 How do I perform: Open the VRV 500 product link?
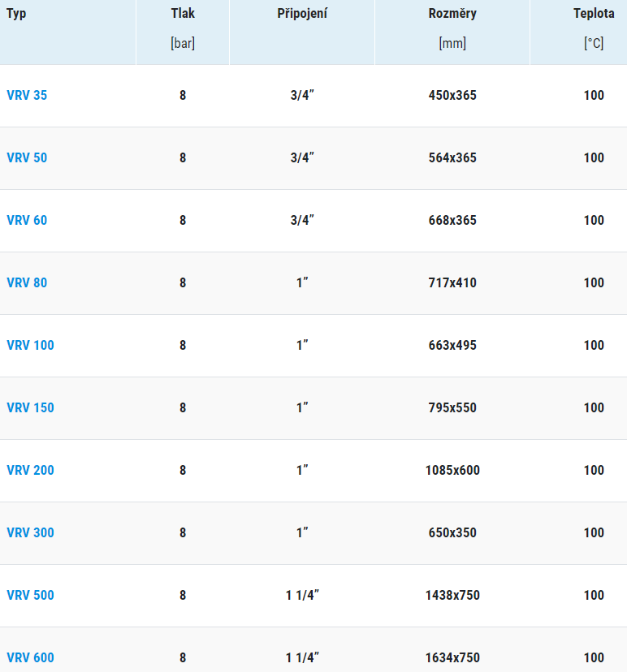(30, 595)
